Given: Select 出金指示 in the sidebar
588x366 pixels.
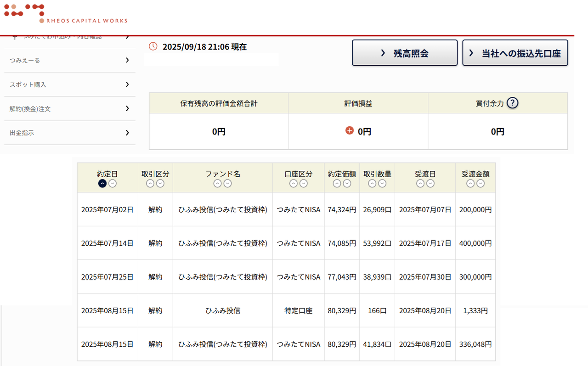Looking at the screenshot, I should pyautogui.click(x=70, y=133).
